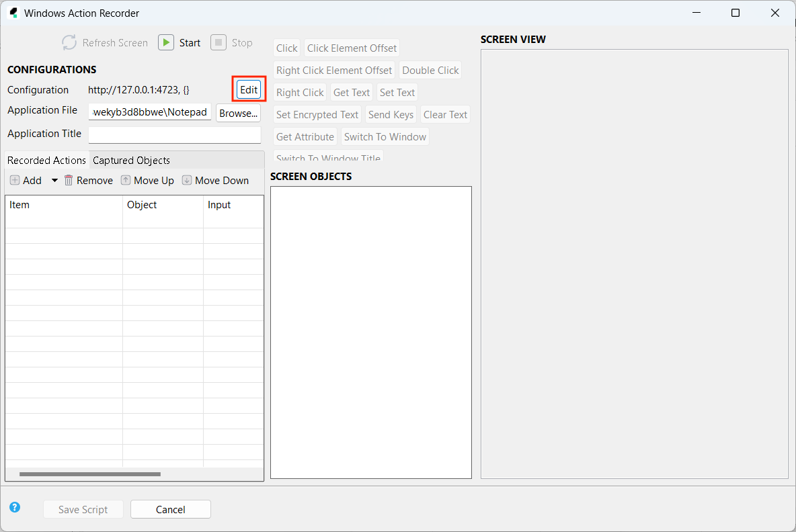
Task: Click Browse for the application file
Action: click(238, 113)
